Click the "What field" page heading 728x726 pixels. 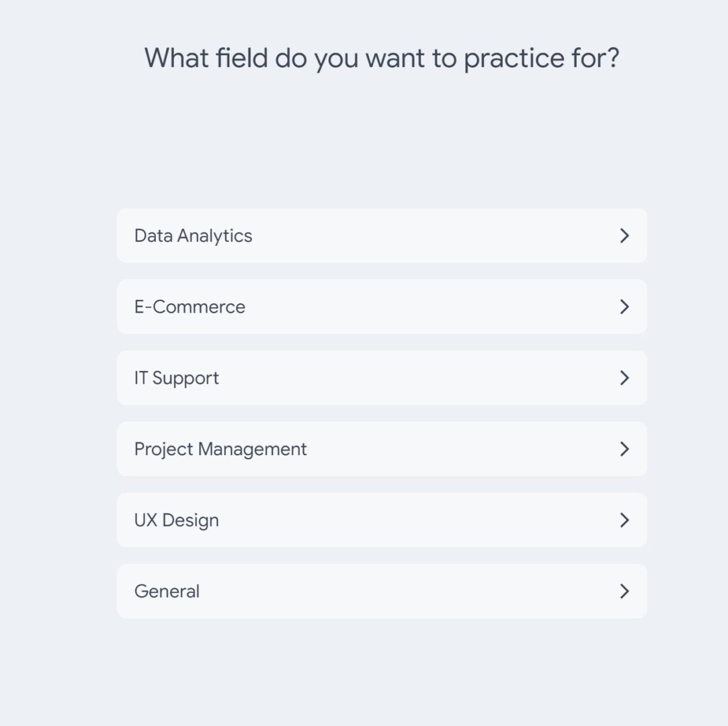tap(381, 58)
